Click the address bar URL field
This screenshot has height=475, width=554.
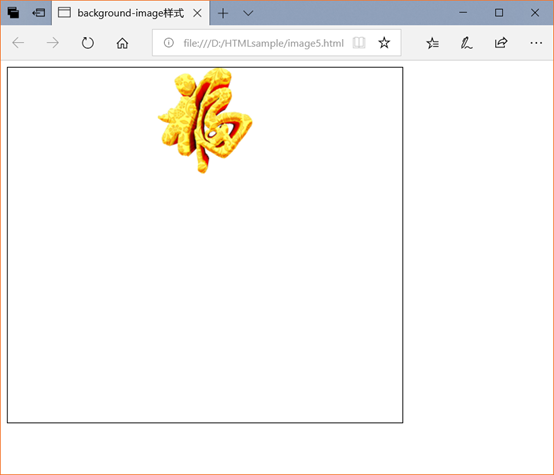[263, 43]
